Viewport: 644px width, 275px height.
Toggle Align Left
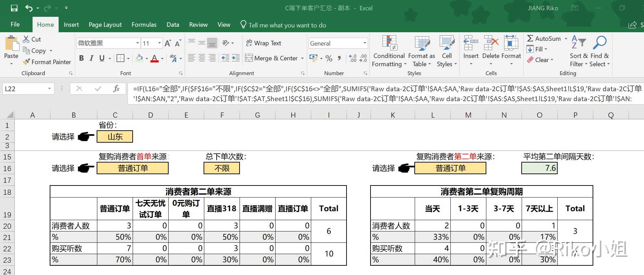tap(192, 58)
